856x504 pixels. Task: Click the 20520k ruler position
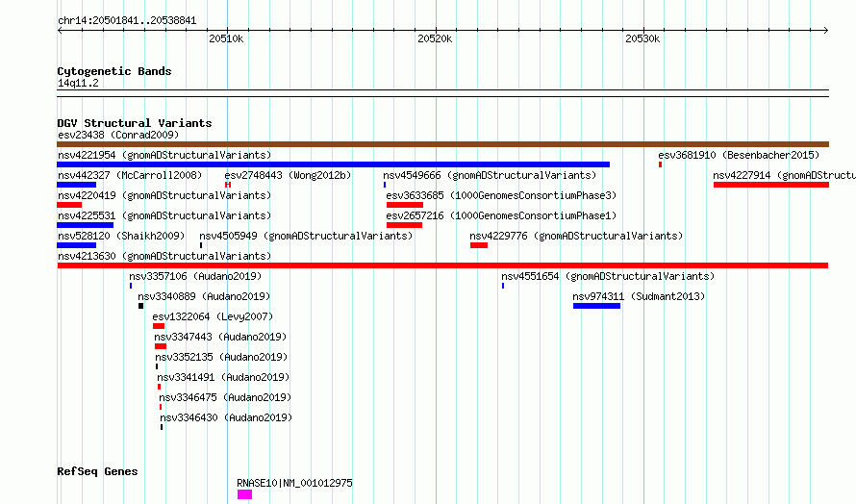click(x=435, y=38)
